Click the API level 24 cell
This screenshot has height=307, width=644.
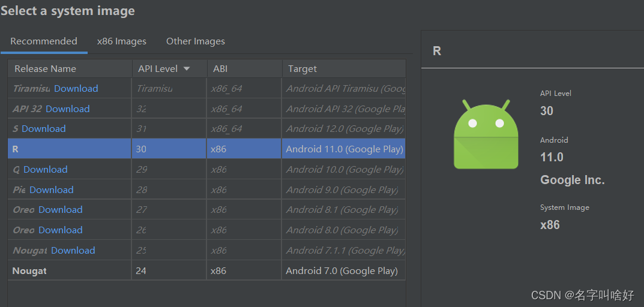coord(169,270)
